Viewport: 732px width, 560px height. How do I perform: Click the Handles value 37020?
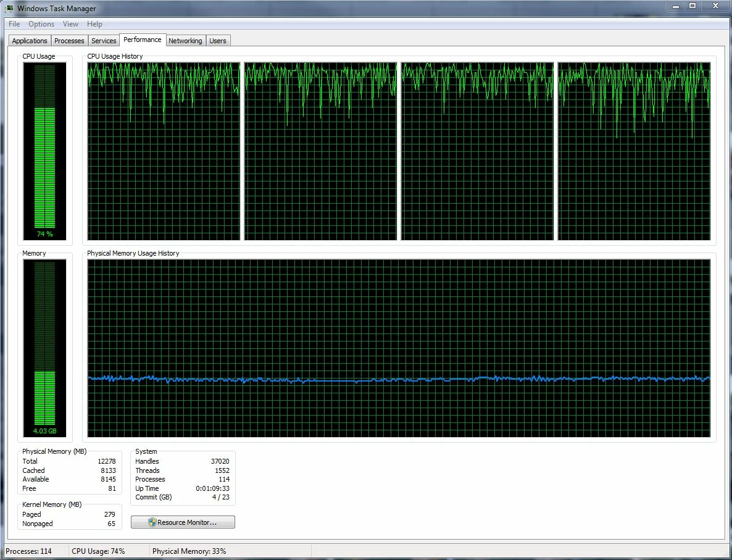tap(220, 461)
